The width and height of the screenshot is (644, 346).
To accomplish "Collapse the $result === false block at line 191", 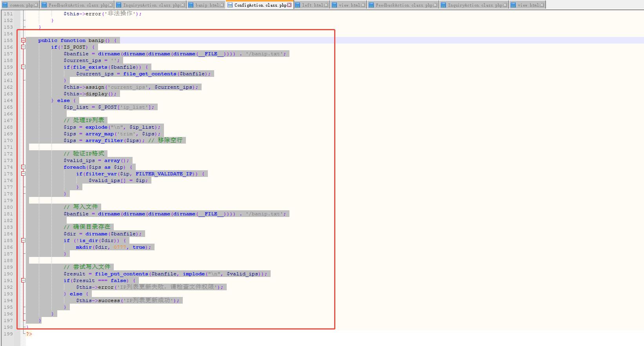I will coord(24,280).
